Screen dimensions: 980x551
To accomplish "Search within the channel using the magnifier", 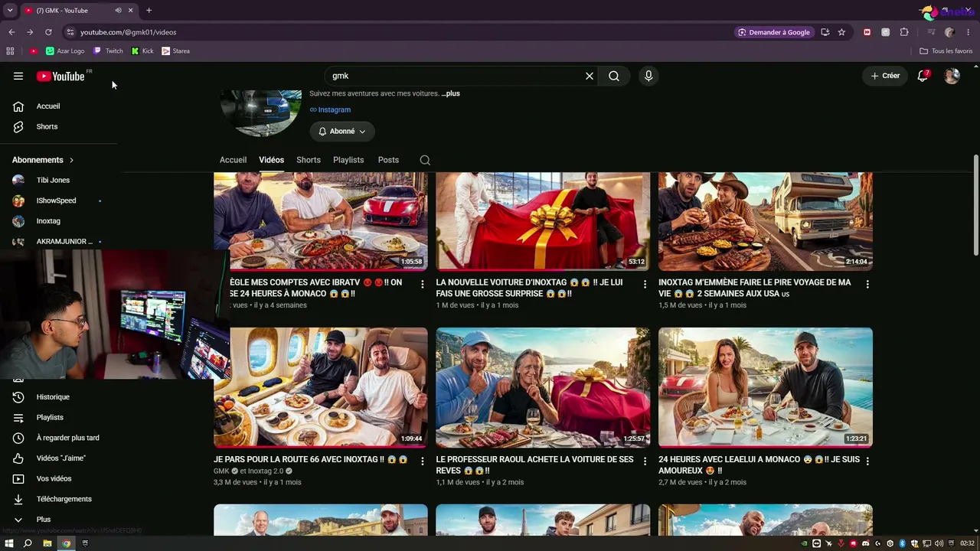I will point(425,160).
